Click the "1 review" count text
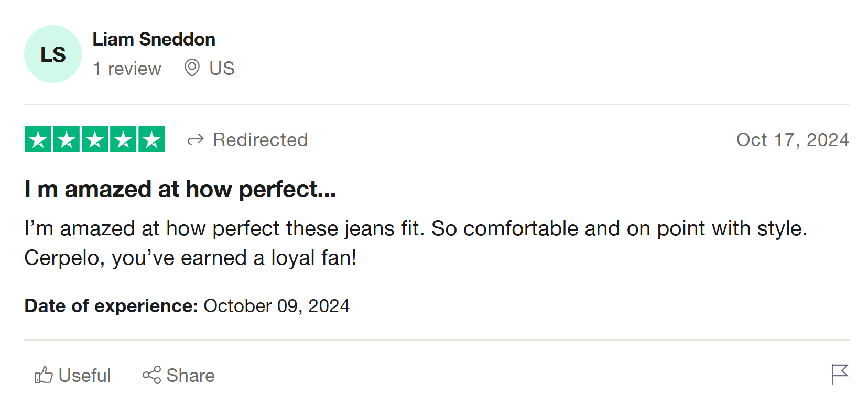This screenshot has width=868, height=406. click(127, 69)
